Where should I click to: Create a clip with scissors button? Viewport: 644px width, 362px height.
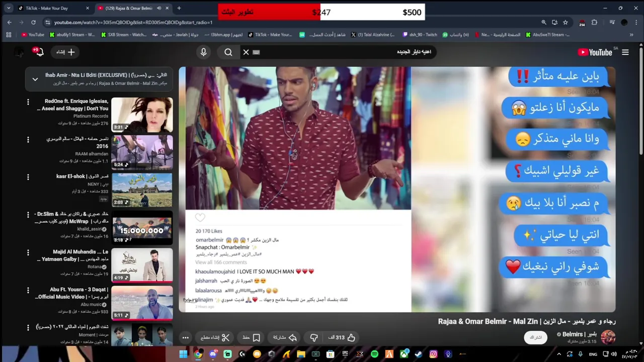[x=215, y=337]
